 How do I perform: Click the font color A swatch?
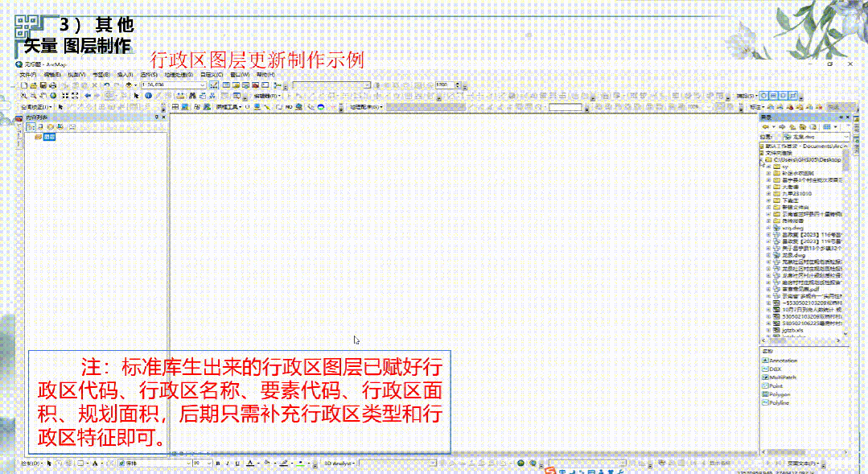[x=249, y=464]
